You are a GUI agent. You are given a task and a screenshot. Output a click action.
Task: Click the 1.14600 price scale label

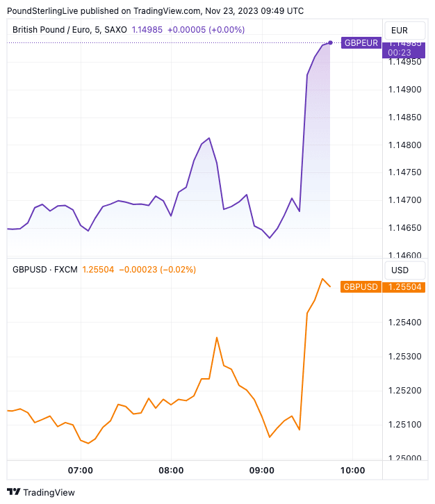(x=405, y=256)
